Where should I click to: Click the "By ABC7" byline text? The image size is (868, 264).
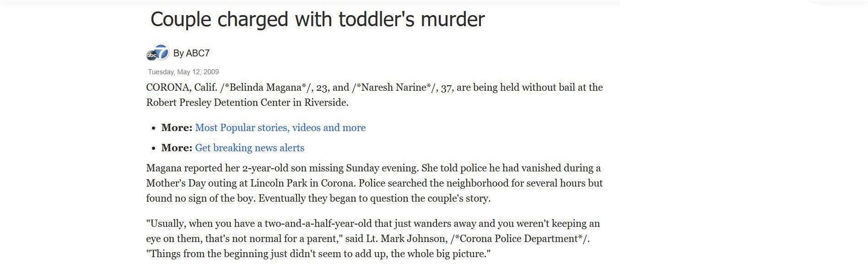[191, 53]
